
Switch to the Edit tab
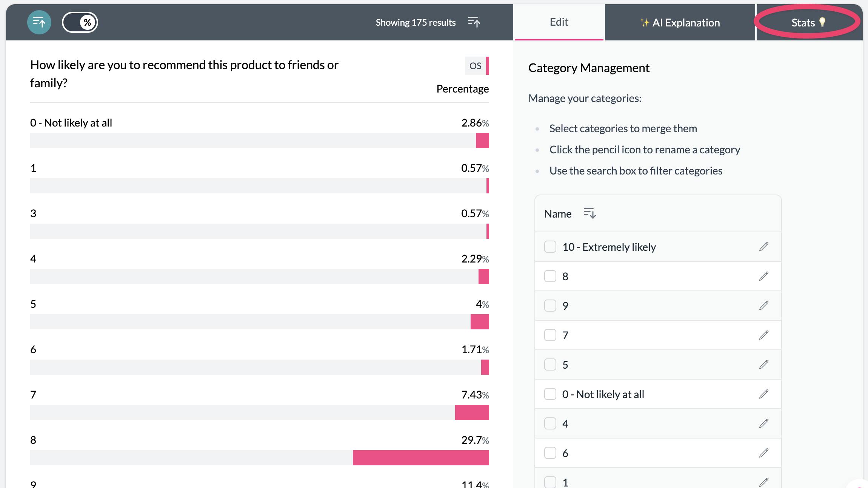559,22
